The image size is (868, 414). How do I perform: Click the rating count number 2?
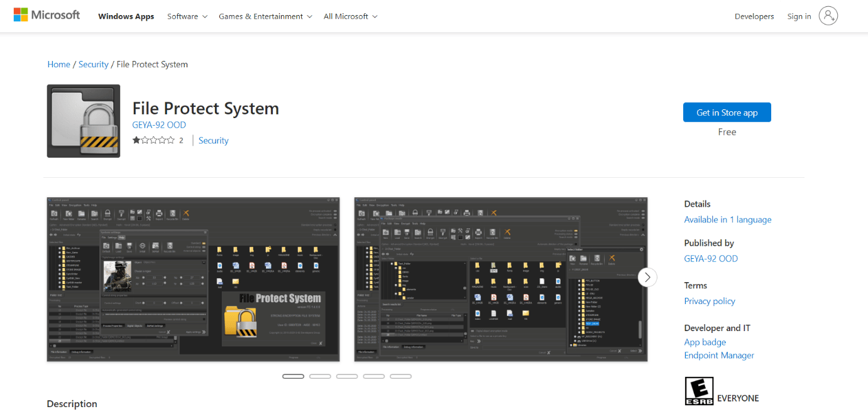click(181, 141)
